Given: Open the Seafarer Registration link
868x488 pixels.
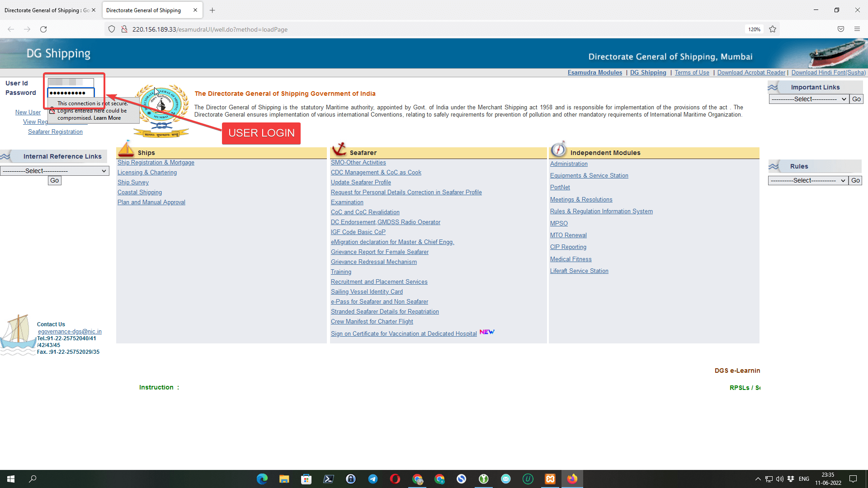Looking at the screenshot, I should tap(55, 131).
